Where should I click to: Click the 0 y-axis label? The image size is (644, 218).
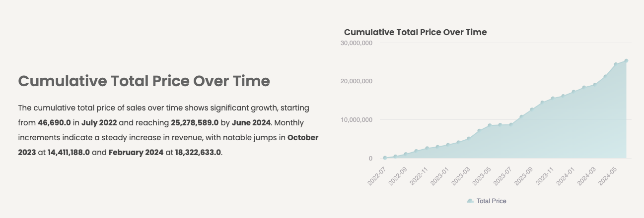[370, 159]
